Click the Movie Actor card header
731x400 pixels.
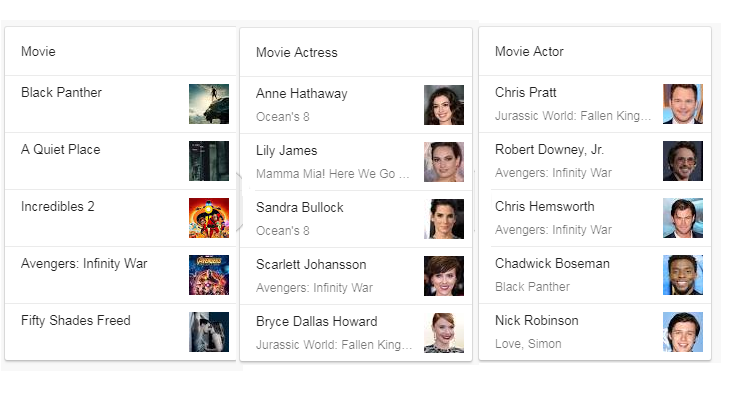click(x=595, y=51)
